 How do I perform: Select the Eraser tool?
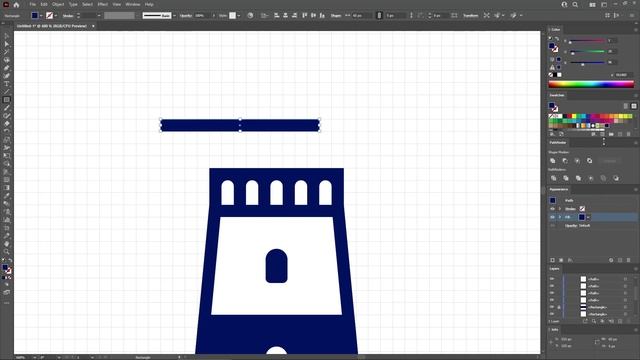click(7, 124)
